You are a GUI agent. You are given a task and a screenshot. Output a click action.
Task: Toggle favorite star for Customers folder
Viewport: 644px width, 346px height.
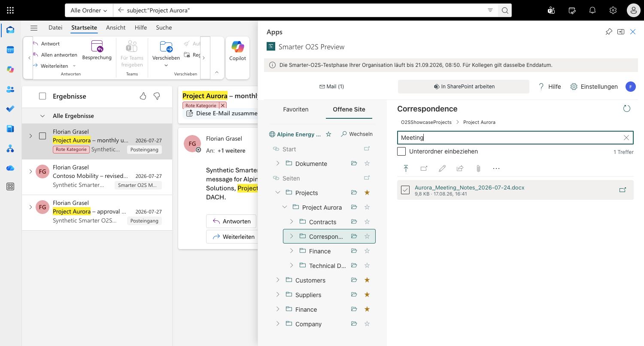[x=367, y=280]
